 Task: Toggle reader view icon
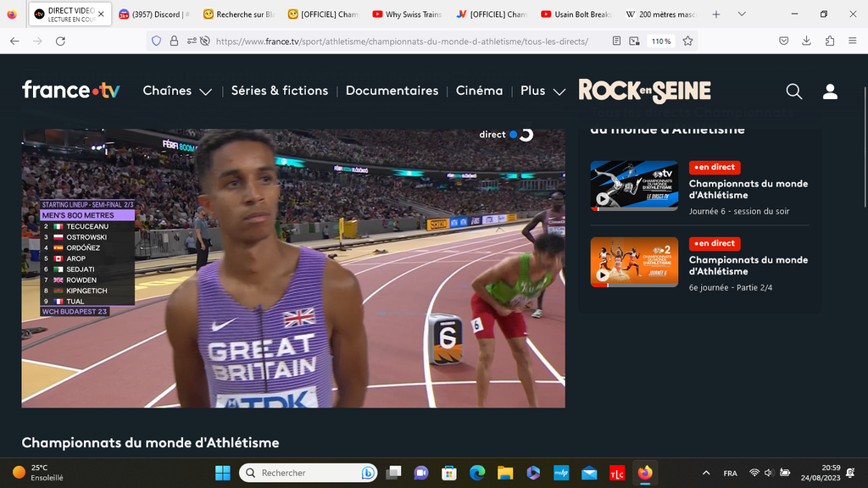[x=616, y=41]
